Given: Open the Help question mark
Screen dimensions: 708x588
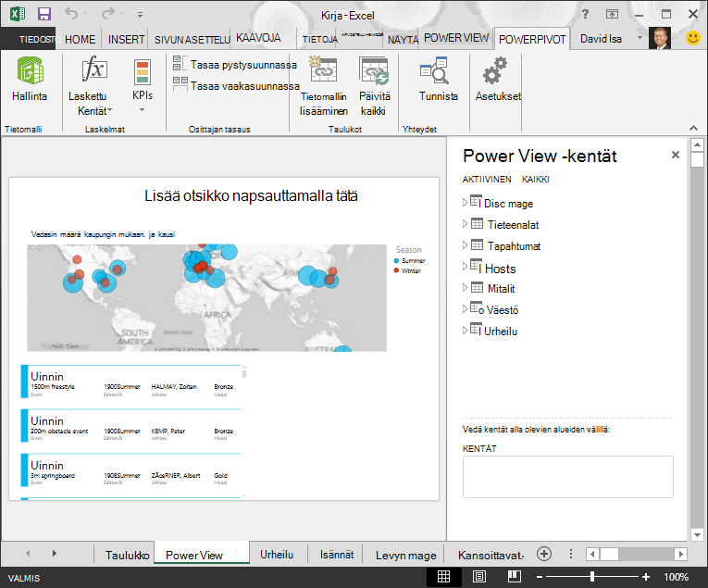Looking at the screenshot, I should (x=585, y=14).
